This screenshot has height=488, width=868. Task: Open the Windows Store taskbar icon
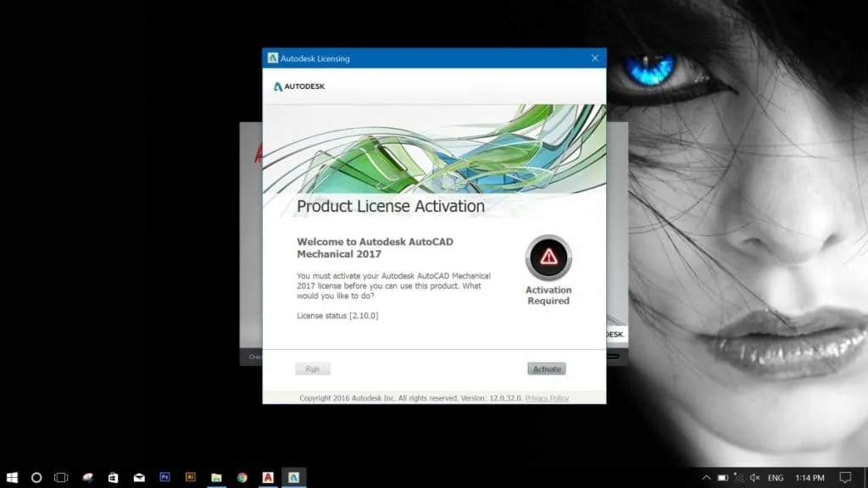pyautogui.click(x=113, y=478)
